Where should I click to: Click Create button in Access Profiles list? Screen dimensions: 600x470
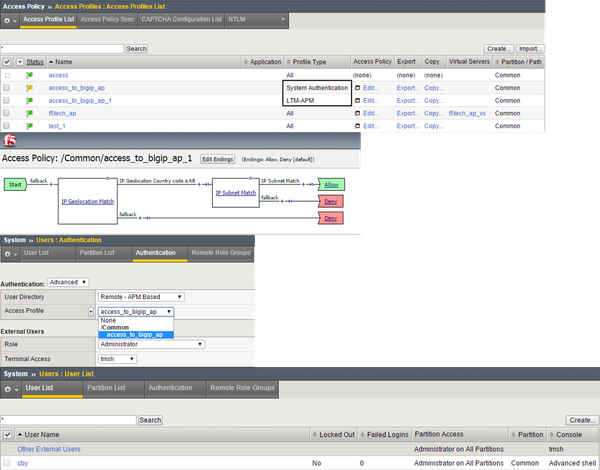[x=499, y=49]
